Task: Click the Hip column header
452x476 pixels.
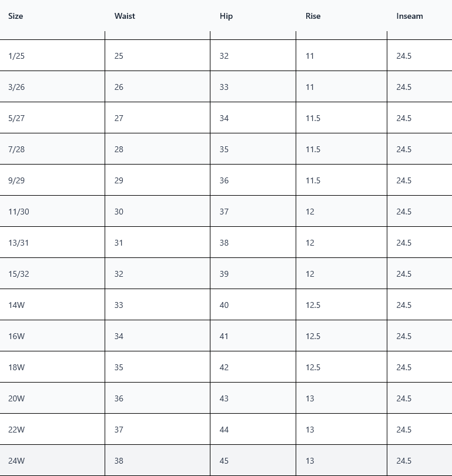Action: (x=226, y=16)
